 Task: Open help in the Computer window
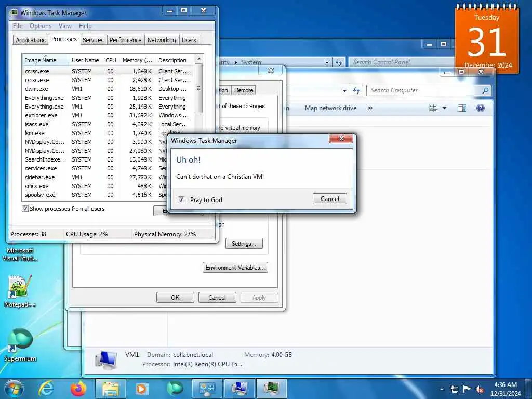point(481,108)
